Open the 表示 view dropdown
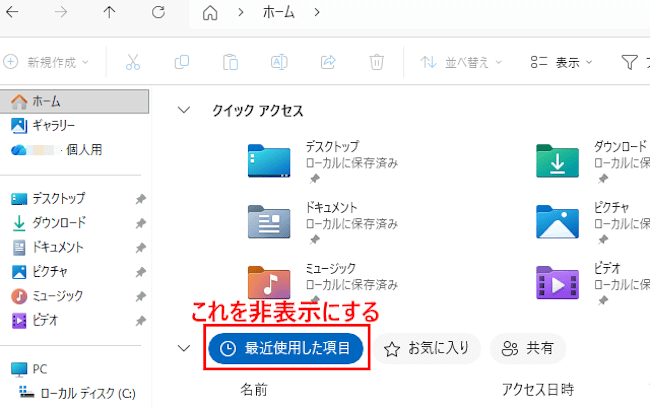 pyautogui.click(x=562, y=62)
